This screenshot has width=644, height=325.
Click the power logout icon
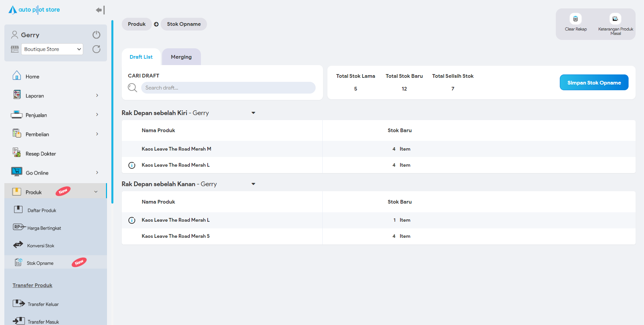96,35
